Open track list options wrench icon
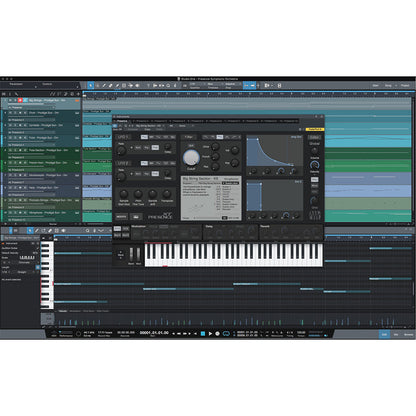The image size is (416, 416). pyautogui.click(x=16, y=94)
